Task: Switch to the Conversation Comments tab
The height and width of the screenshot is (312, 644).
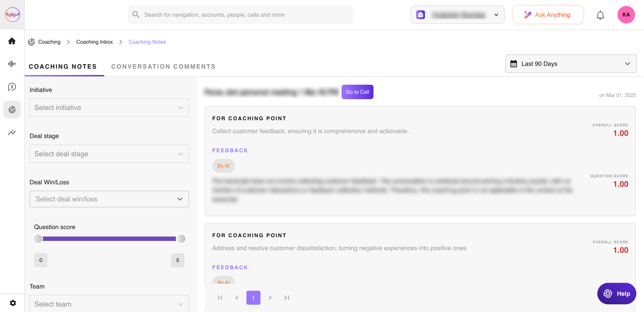Action: click(x=163, y=66)
